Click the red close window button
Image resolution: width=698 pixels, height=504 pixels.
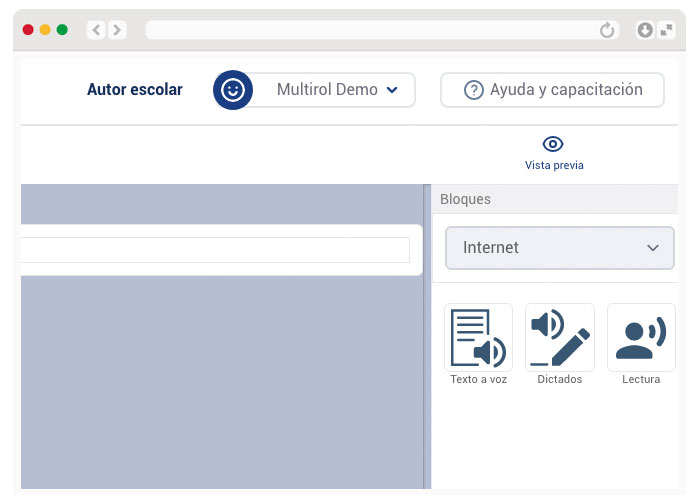tap(28, 30)
